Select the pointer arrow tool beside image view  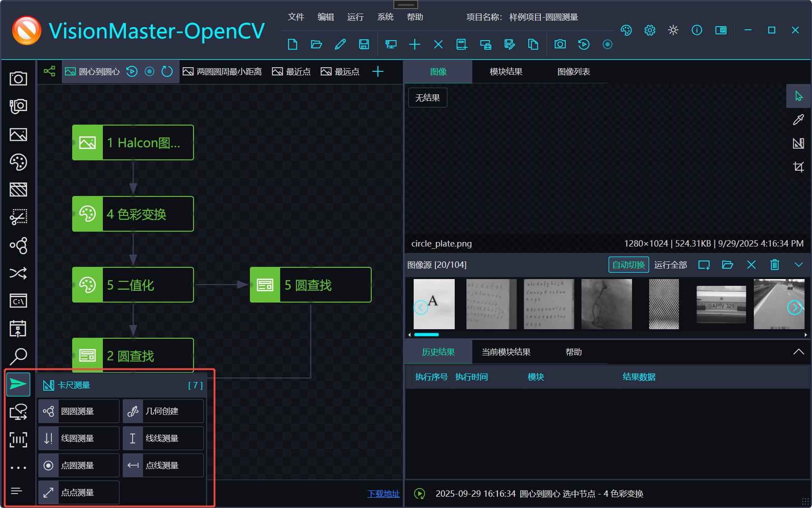[x=798, y=96]
